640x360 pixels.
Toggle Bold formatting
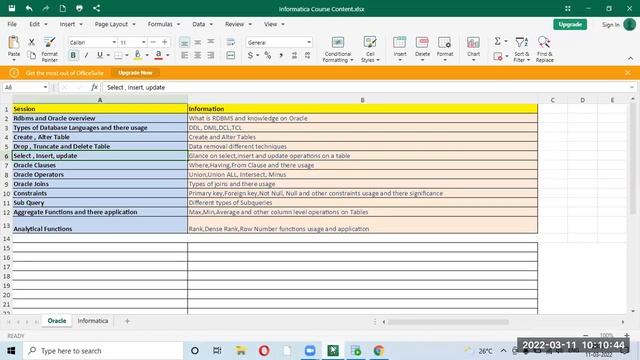pyautogui.click(x=73, y=55)
